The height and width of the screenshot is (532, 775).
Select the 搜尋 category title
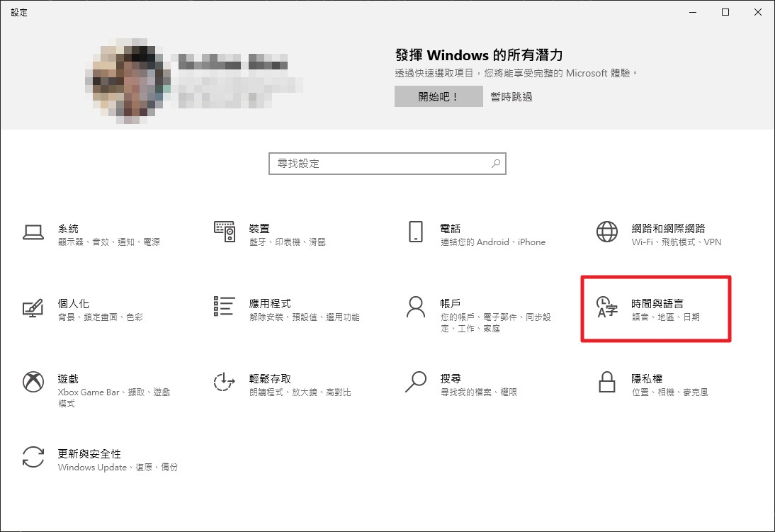tap(451, 379)
